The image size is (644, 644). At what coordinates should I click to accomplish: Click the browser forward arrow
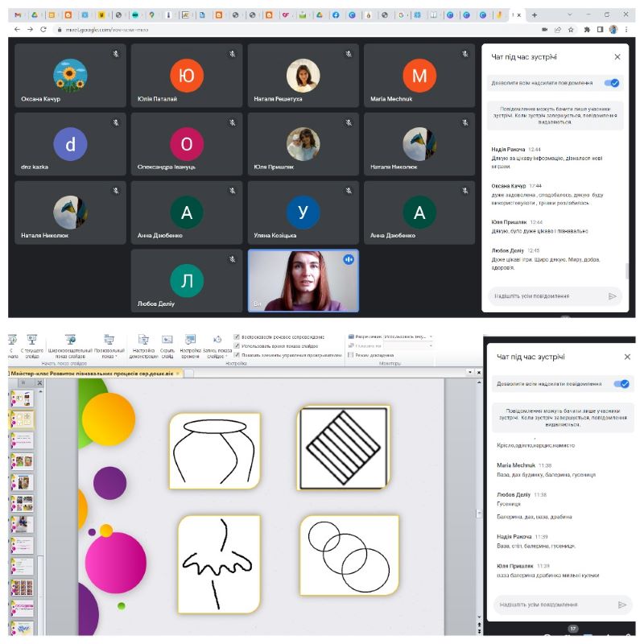[30, 30]
